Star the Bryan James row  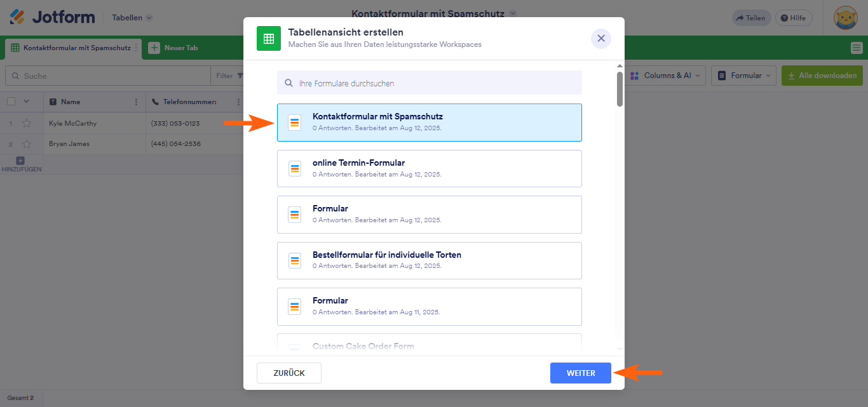pyautogui.click(x=27, y=143)
